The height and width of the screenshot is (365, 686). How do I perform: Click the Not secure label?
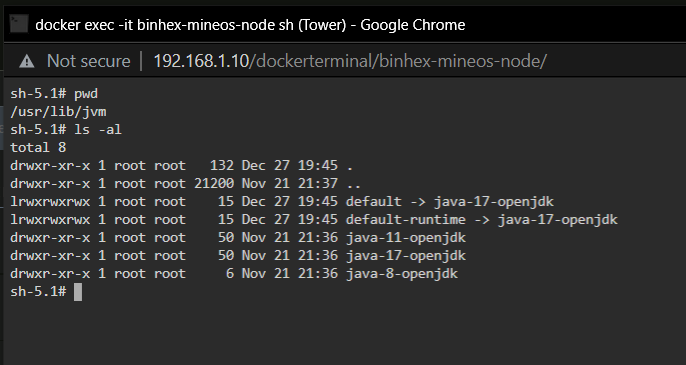click(x=88, y=61)
